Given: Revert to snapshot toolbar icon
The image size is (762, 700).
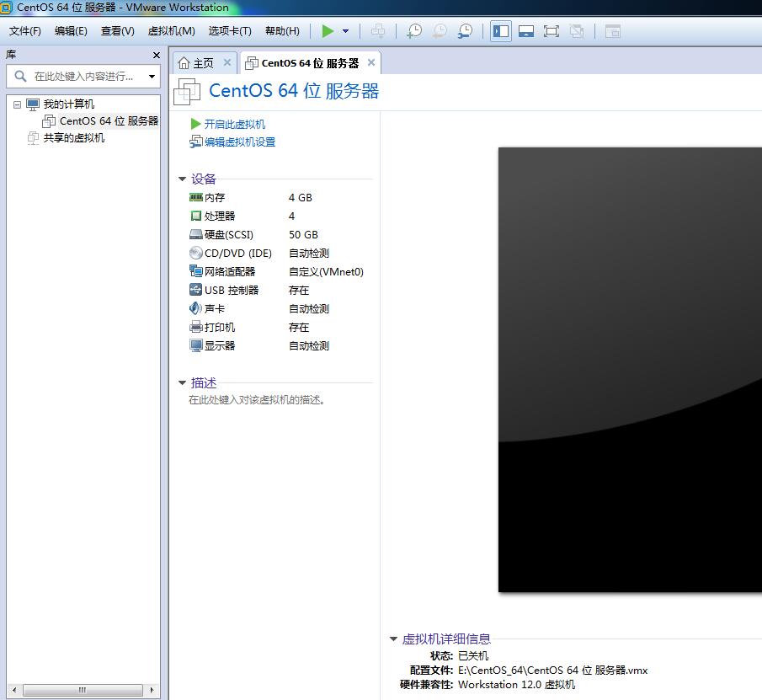Looking at the screenshot, I should tap(440, 31).
